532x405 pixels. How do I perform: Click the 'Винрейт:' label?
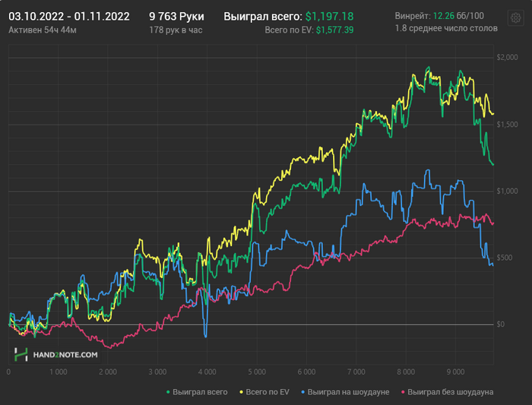[413, 16]
